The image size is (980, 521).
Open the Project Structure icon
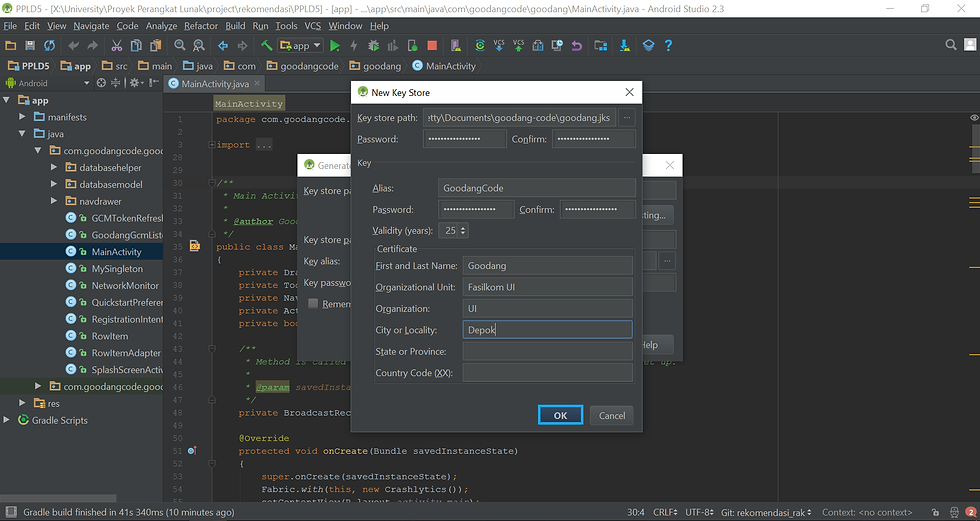(x=601, y=46)
